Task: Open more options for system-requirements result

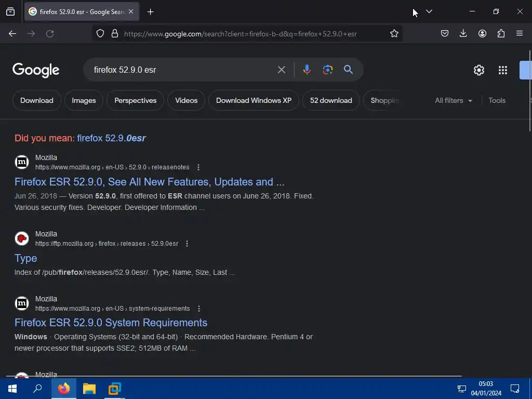Action: pyautogui.click(x=199, y=309)
